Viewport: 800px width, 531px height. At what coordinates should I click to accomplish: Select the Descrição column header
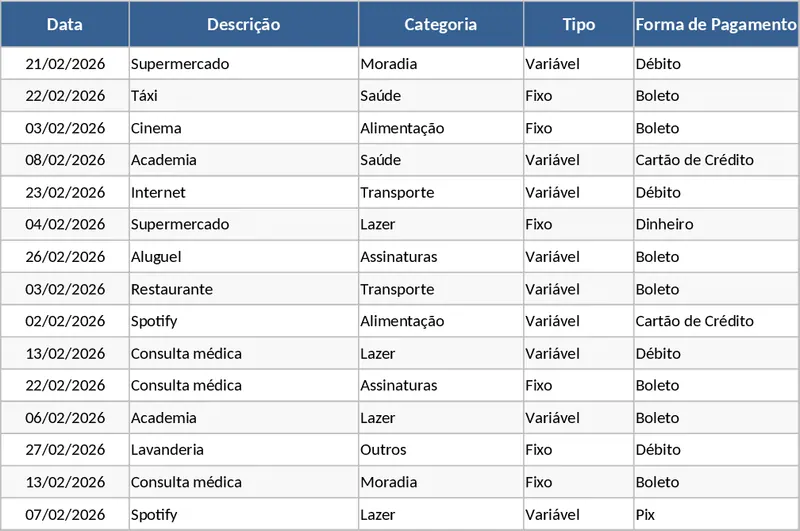(x=243, y=25)
